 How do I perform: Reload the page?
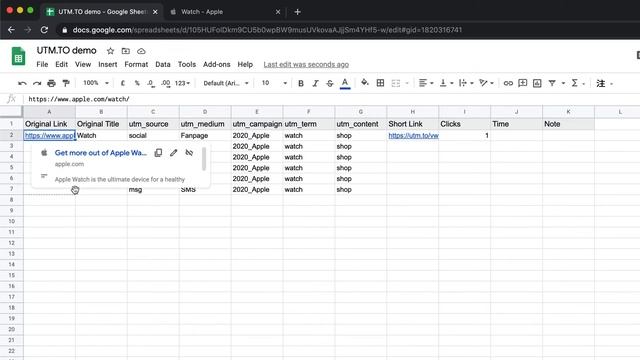[x=44, y=30]
